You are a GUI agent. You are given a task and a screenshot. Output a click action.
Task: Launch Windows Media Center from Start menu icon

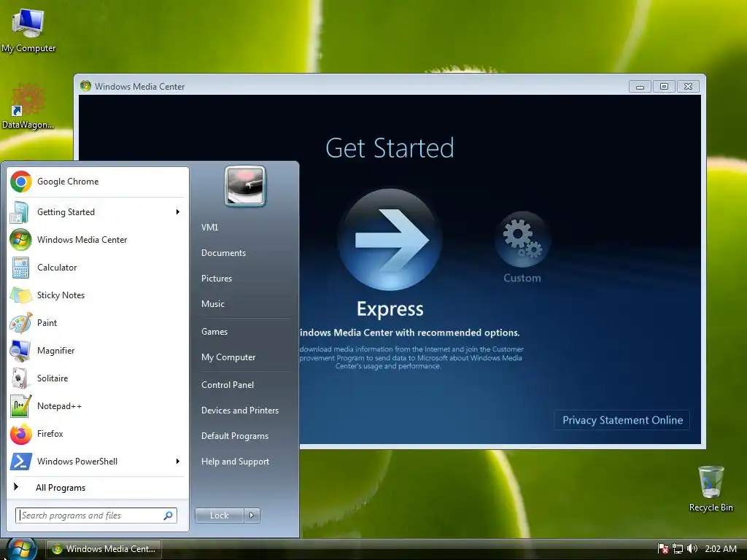coord(20,239)
